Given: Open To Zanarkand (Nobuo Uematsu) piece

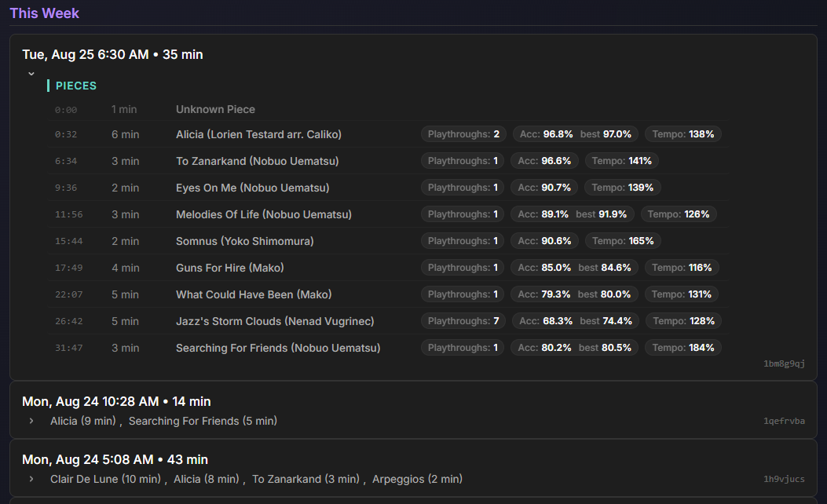Looking at the screenshot, I should click(258, 161).
